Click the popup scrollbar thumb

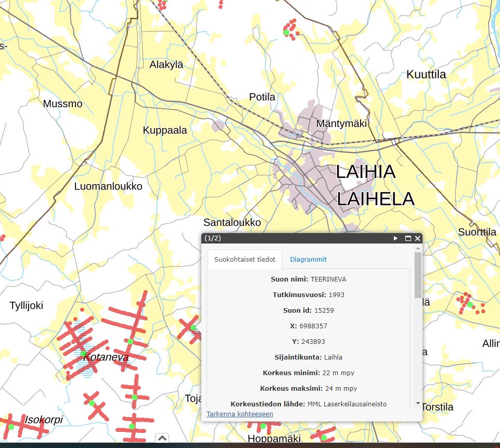click(x=418, y=276)
